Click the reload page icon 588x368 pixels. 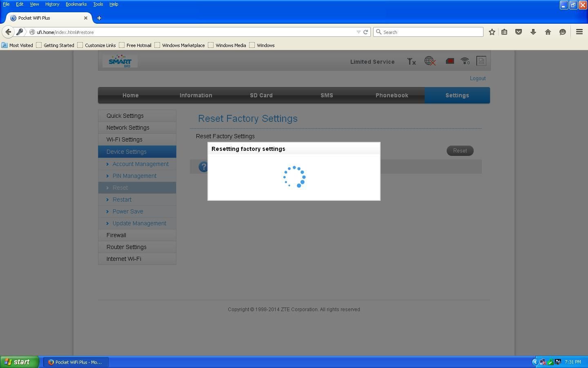(x=366, y=32)
